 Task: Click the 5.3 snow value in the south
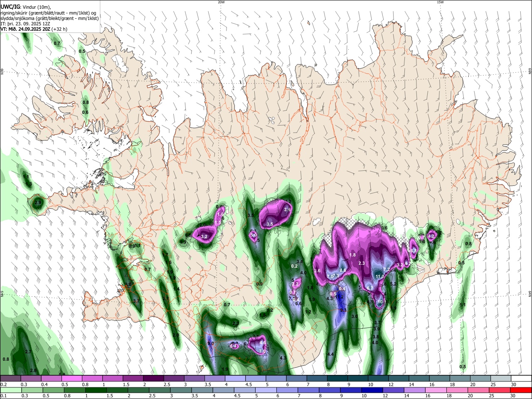pos(233,345)
